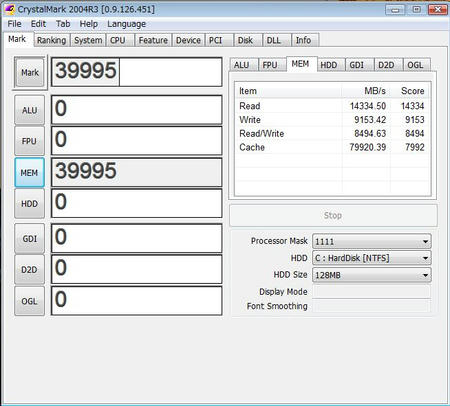The width and height of the screenshot is (450, 406).
Task: Click the MEM score field 39995
Action: coord(137,172)
